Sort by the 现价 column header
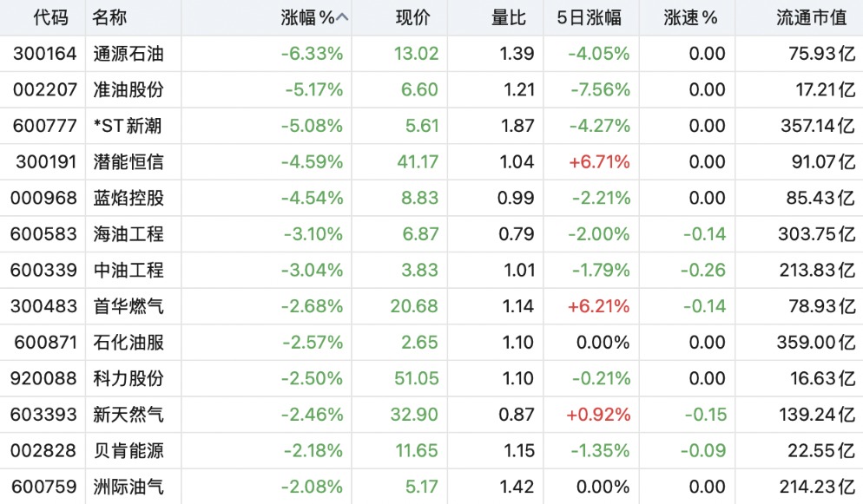The height and width of the screenshot is (504, 863). (x=412, y=18)
